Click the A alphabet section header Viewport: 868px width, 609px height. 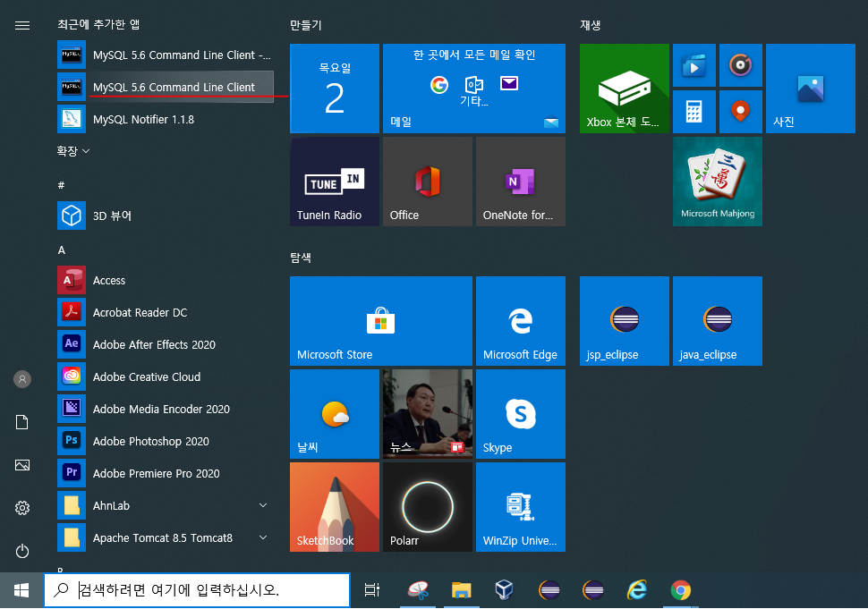coord(62,250)
